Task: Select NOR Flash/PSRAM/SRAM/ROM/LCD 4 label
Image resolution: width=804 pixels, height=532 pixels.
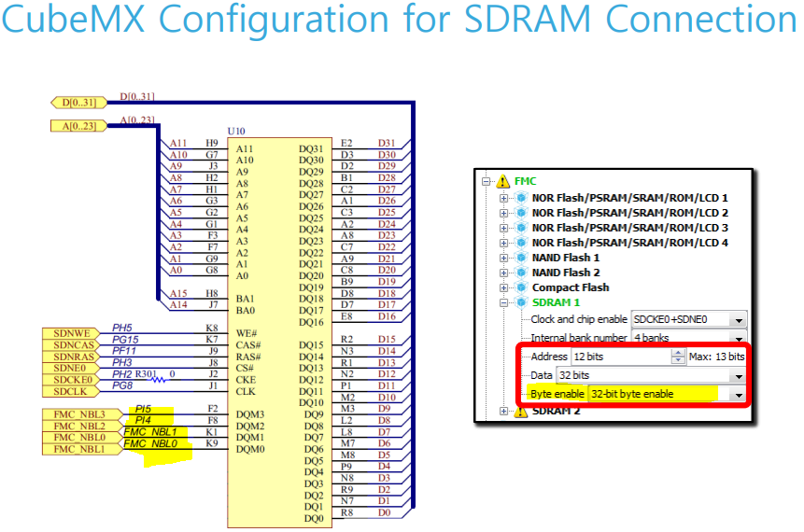Action: 629,243
